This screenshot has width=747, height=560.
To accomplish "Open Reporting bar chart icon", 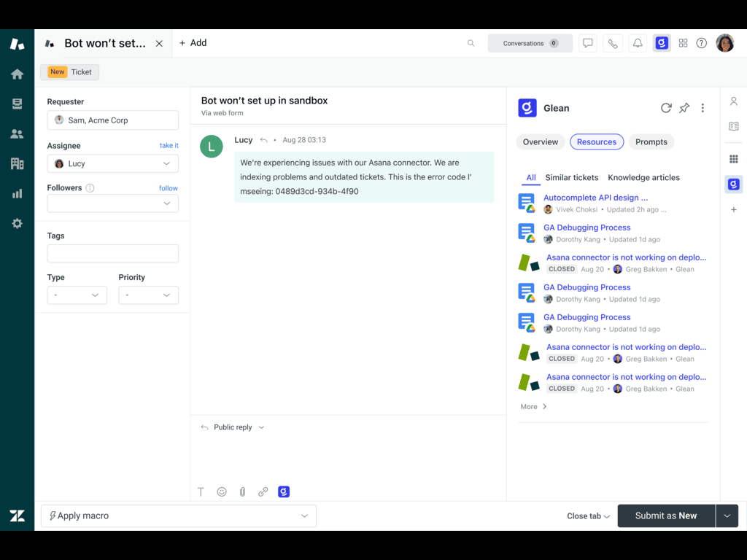I will 17,193.
